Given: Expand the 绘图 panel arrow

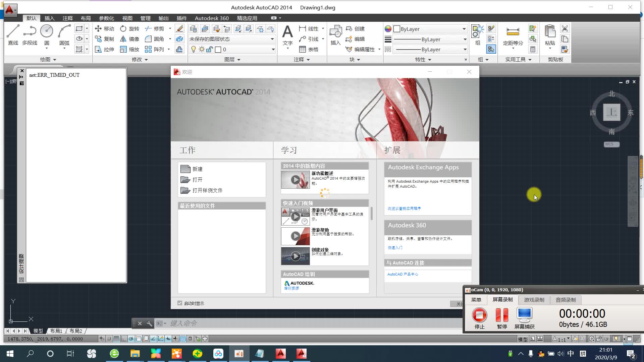Looking at the screenshot, I should coord(55,60).
